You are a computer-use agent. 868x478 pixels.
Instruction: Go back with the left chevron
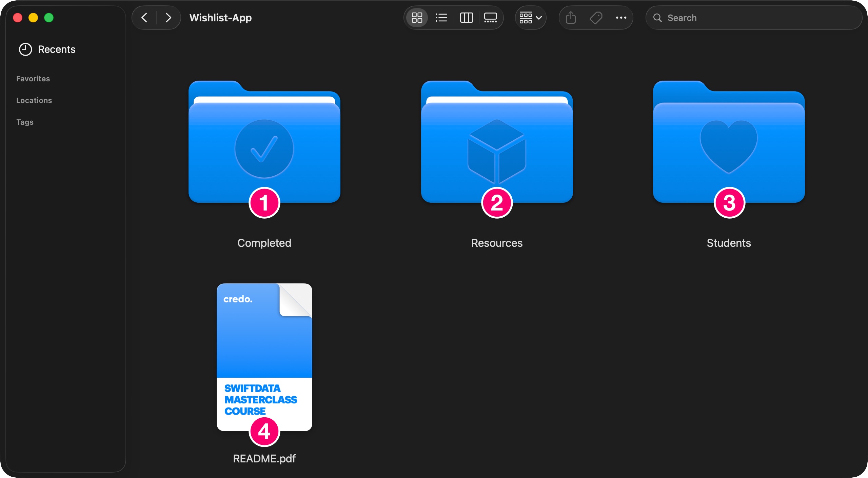coord(144,18)
